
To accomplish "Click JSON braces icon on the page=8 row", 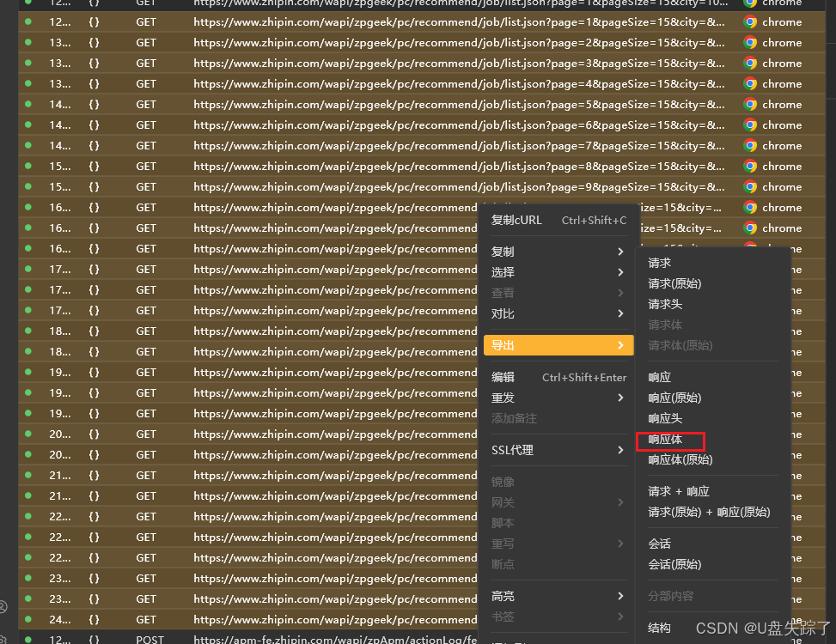I will (x=94, y=167).
